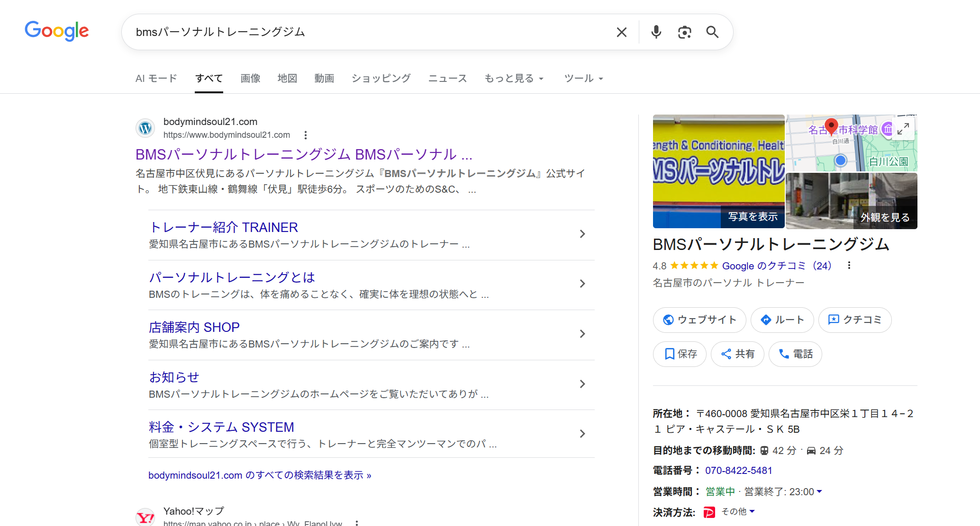Expand payment methods その他 dropdown

[752, 511]
